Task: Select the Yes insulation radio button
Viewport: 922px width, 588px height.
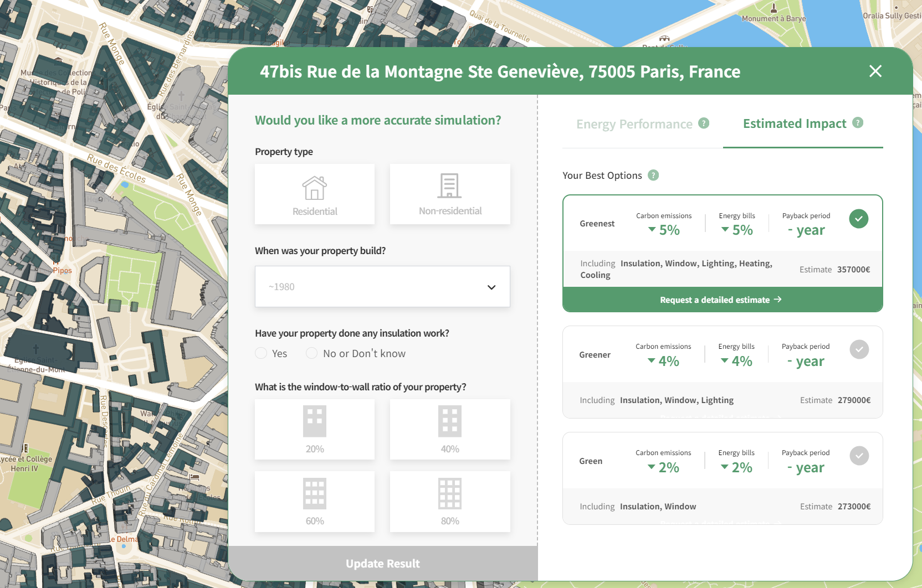Action: click(x=261, y=353)
